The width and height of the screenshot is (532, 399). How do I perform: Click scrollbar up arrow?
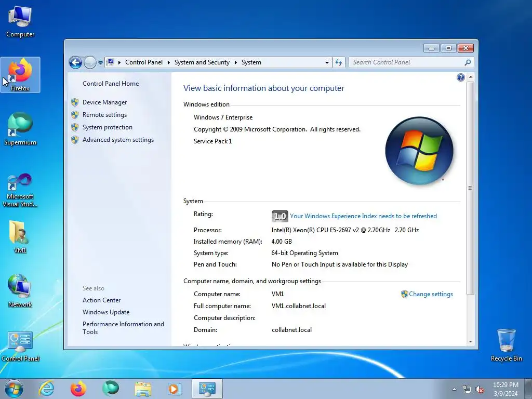click(x=471, y=77)
